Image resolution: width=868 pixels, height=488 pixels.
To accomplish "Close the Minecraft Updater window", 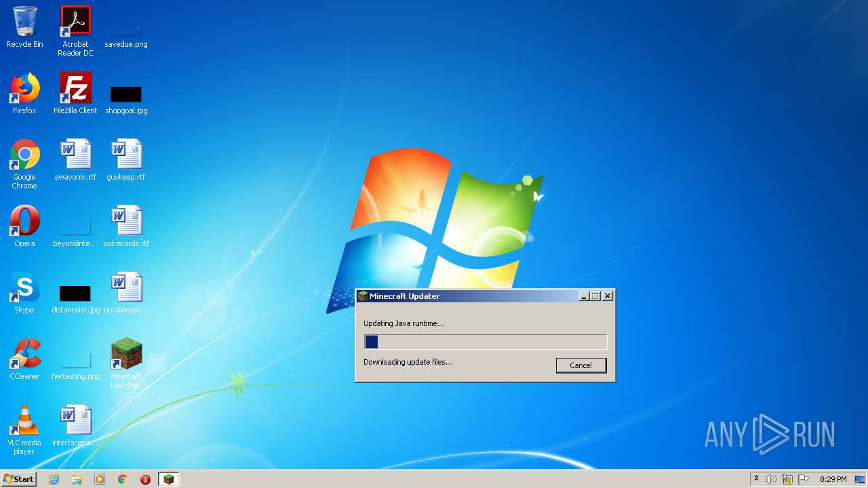I will click(x=608, y=296).
